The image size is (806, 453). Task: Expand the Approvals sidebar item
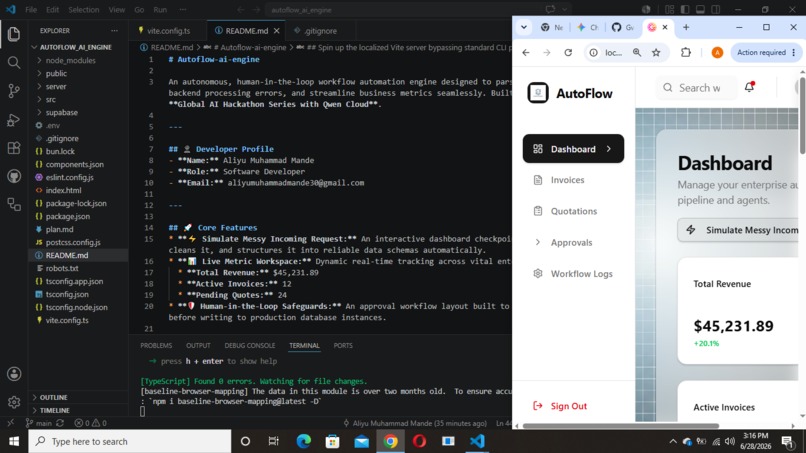coord(573,242)
